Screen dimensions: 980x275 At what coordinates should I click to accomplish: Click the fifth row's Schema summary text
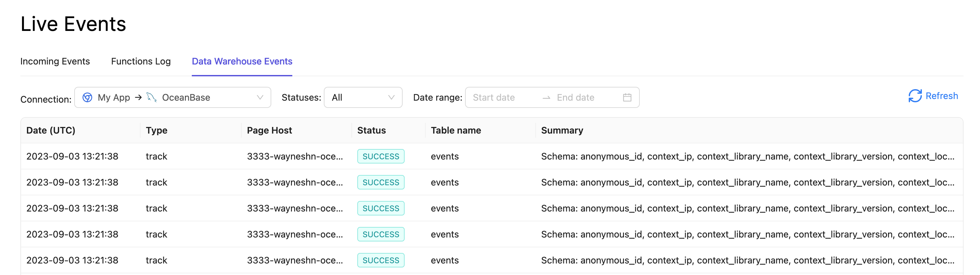747,260
